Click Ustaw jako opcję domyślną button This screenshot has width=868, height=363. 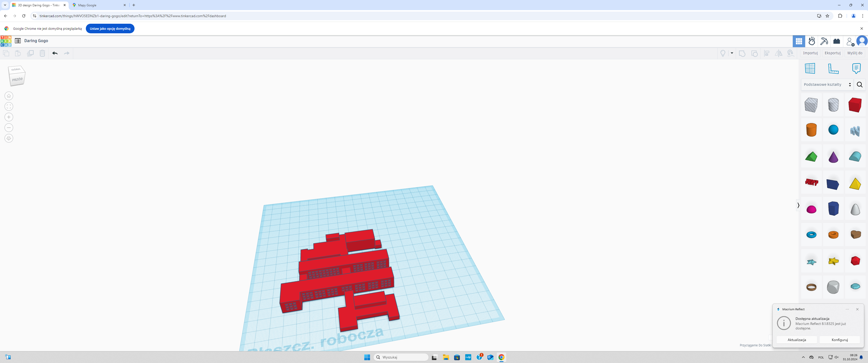(x=110, y=29)
